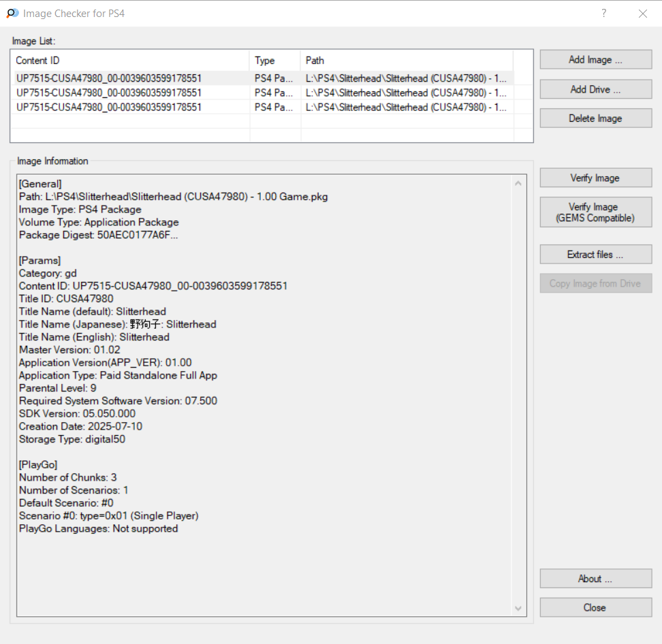Delete the selected image from list
The width and height of the screenshot is (662, 644).
596,118
